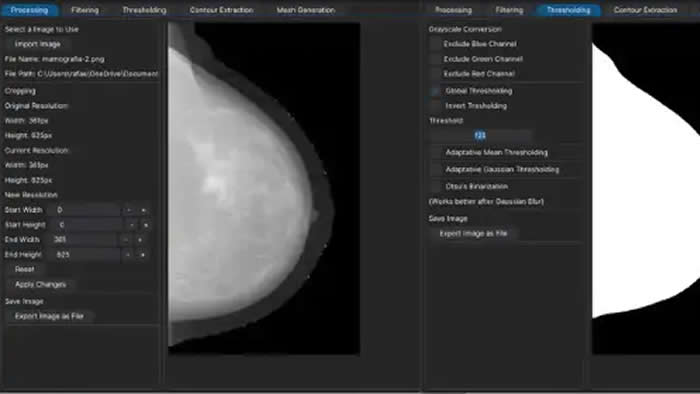
Task: Click 'Grayscale Conversion' heading
Action: [465, 29]
